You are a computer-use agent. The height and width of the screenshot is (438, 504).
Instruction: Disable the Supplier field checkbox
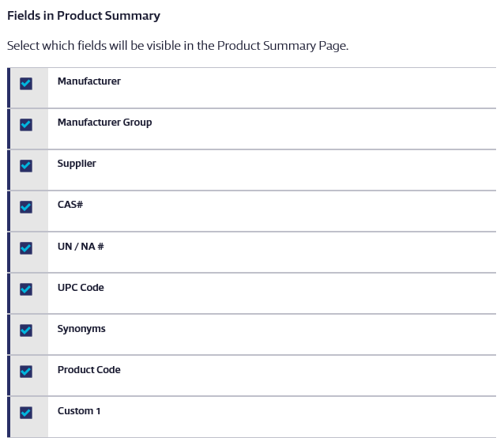26,166
